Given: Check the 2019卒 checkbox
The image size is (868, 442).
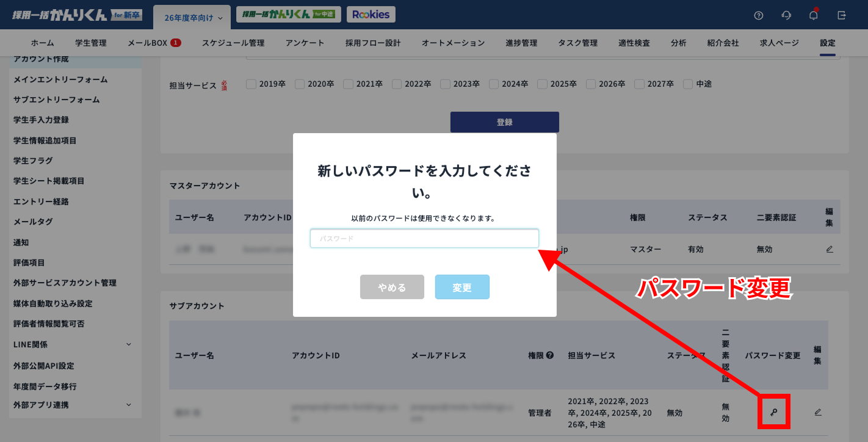Looking at the screenshot, I should pyautogui.click(x=251, y=84).
